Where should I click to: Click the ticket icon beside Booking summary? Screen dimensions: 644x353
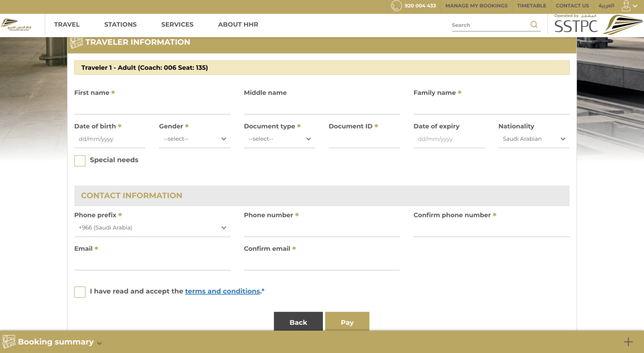coord(9,342)
